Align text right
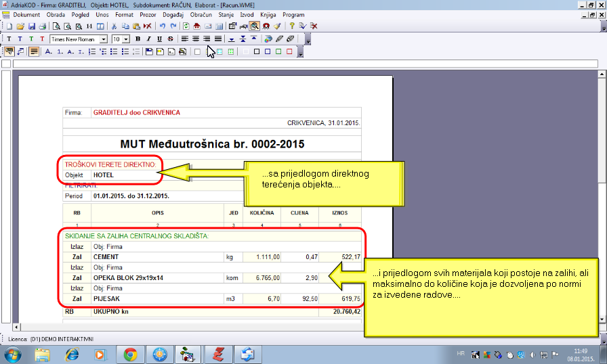The width and height of the screenshot is (607, 364). click(207, 39)
